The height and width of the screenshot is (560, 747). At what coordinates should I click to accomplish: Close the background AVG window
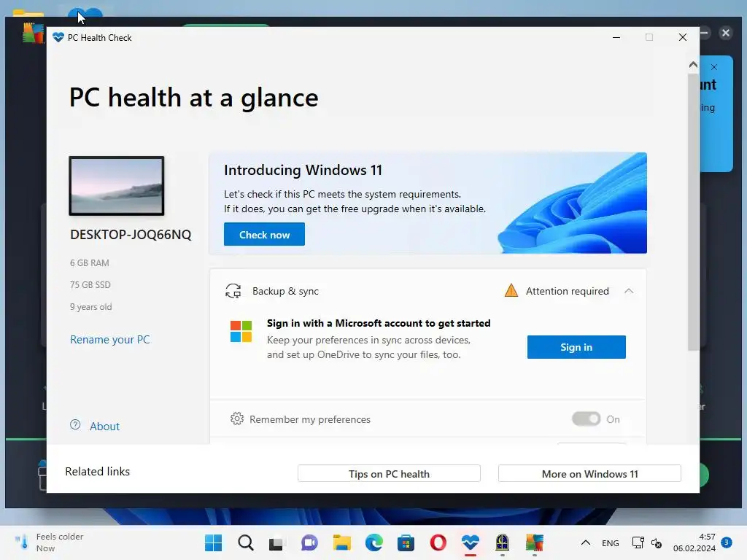pyautogui.click(x=726, y=33)
